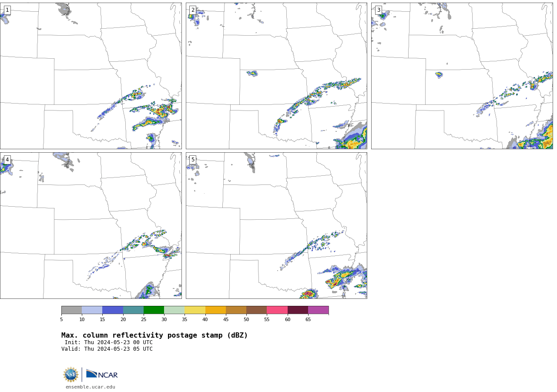557x392 pixels.
Task: Click the plot title 'Max. column reflectivity postage stamp (dBZ)'
Action: pos(154,335)
